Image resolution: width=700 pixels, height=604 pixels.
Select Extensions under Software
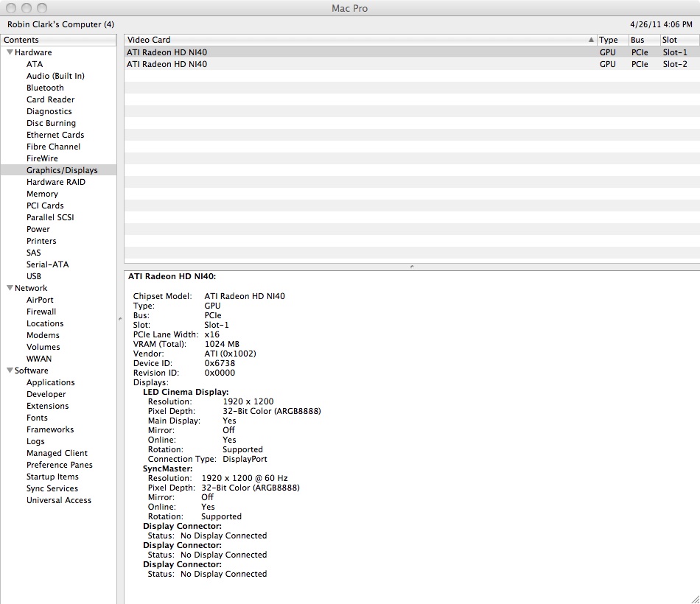47,406
